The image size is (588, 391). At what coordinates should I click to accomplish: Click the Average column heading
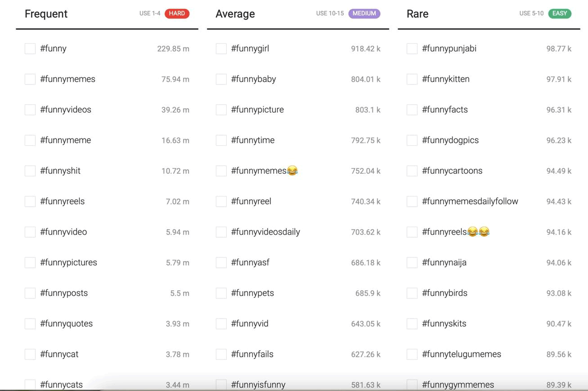click(235, 14)
